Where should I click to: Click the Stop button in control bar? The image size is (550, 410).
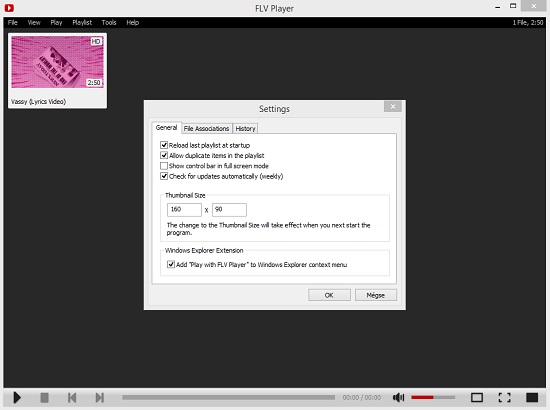click(x=45, y=398)
